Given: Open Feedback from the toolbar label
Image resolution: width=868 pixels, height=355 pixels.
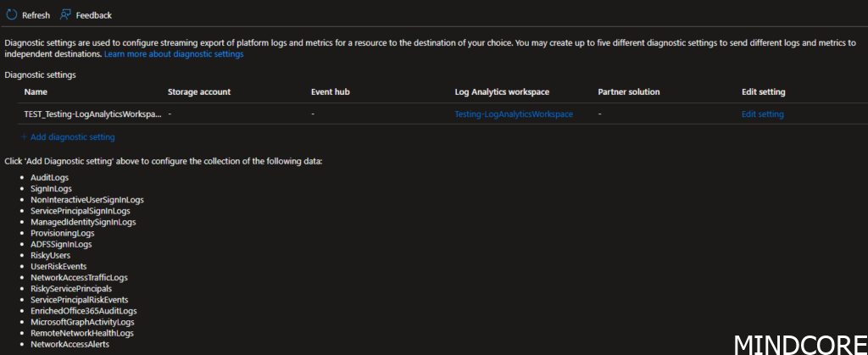Looking at the screenshot, I should [93, 15].
